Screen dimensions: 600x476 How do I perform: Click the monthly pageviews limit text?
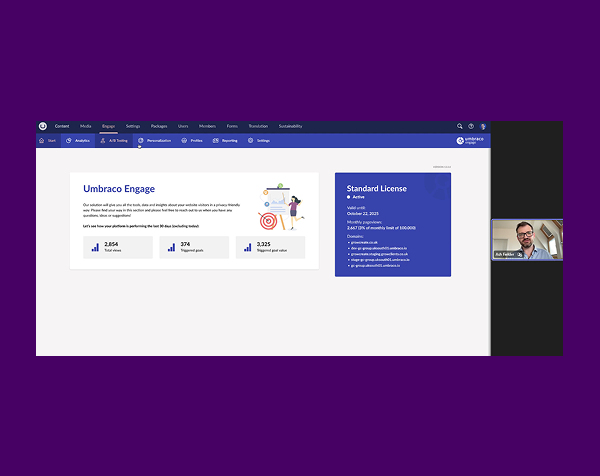(381, 228)
